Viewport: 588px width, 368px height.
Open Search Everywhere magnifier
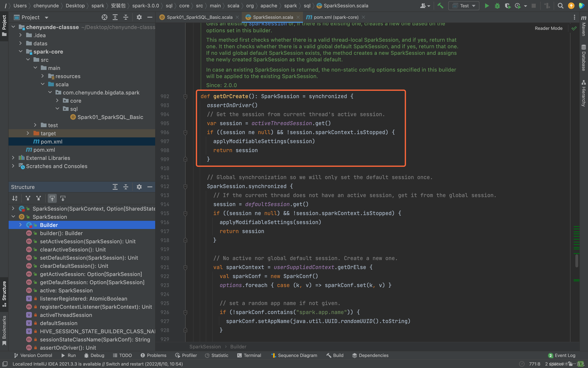tap(561, 6)
